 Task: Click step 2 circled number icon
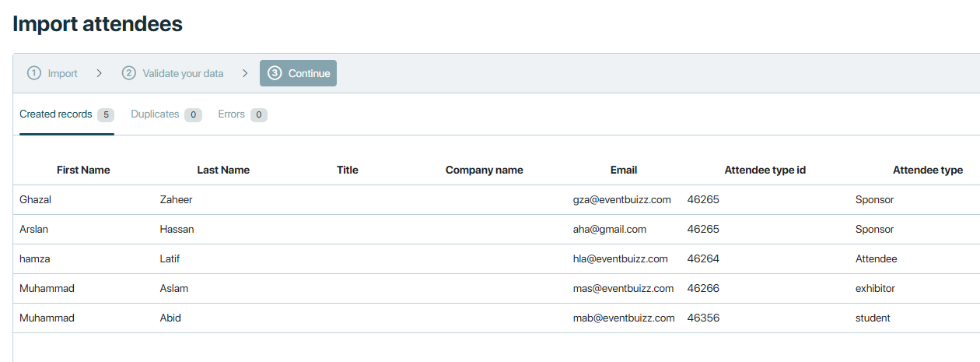[x=129, y=73]
